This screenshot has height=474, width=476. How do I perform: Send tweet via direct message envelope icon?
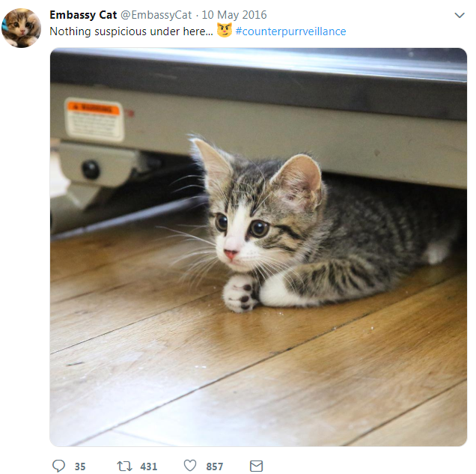click(x=256, y=466)
